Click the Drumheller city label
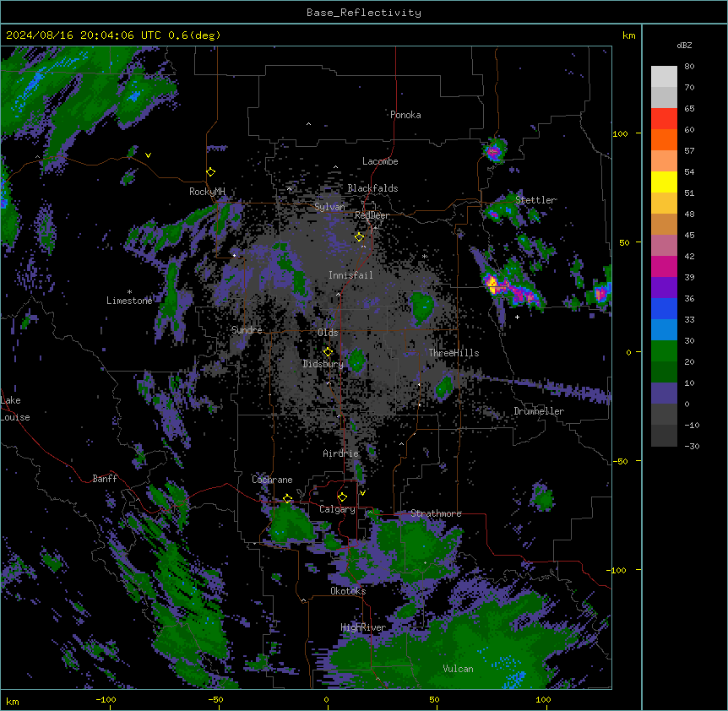This screenshot has height=711, width=728. point(539,411)
